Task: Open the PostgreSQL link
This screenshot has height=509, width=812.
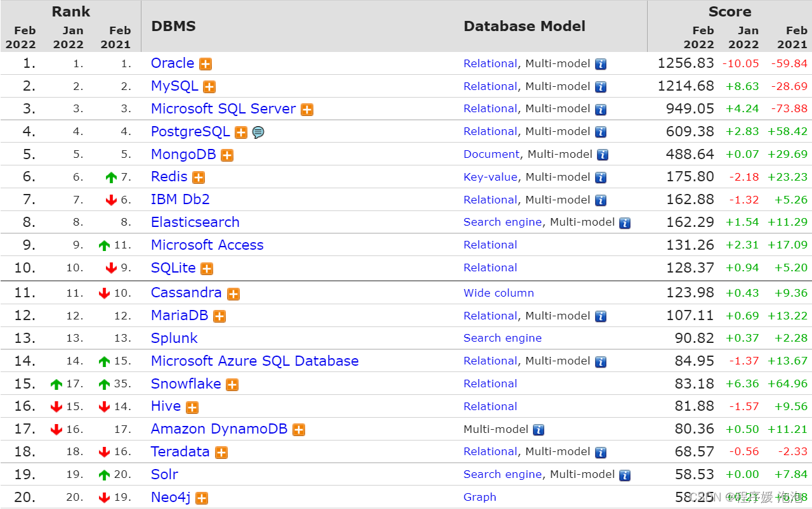Action: 190,131
